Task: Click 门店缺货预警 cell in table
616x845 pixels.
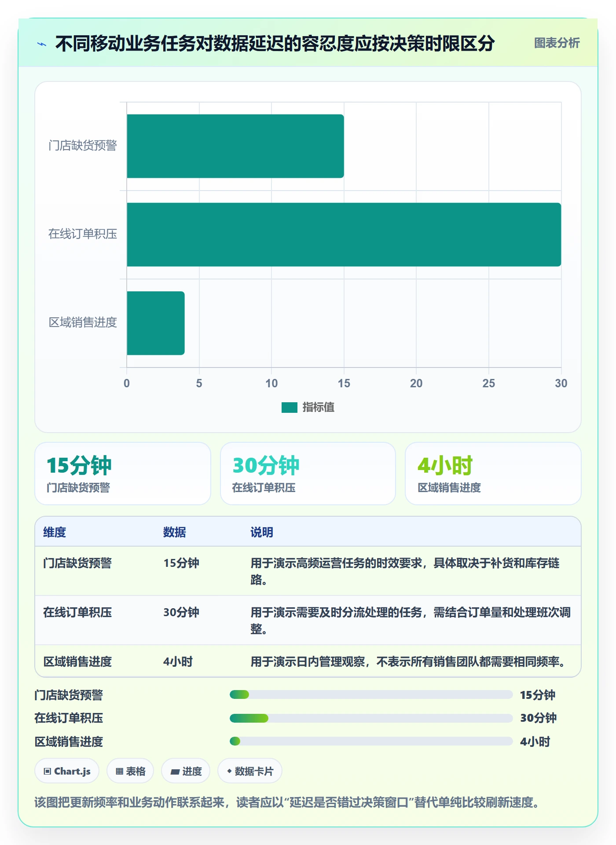Action: [77, 563]
